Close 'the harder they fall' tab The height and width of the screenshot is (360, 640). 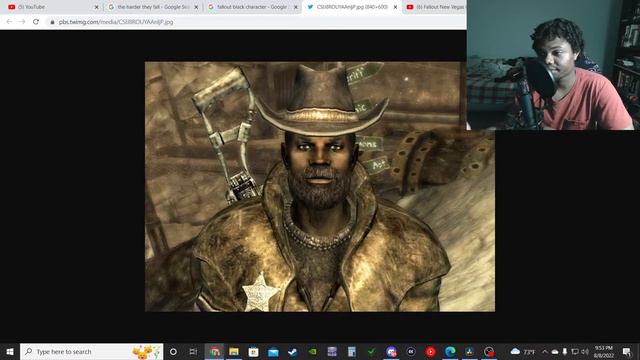click(x=196, y=7)
